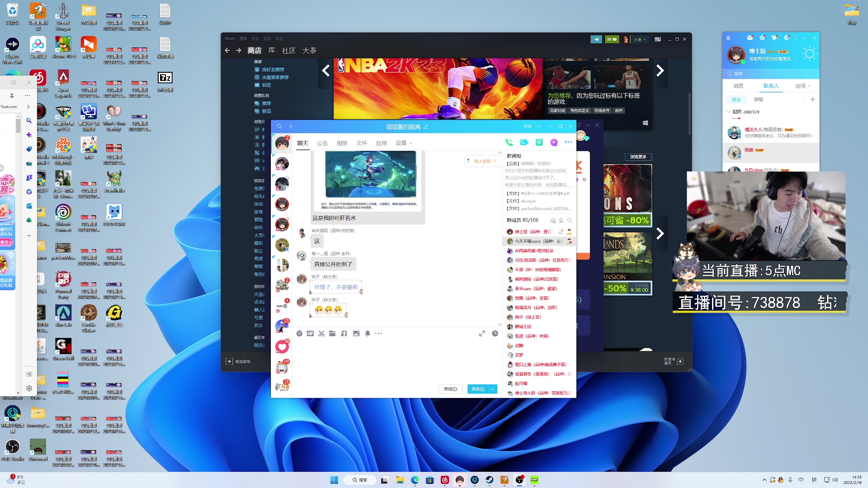Viewport: 868px width, 488px height.
Task: Open the emoji picker in chat toolbar
Action: (299, 333)
